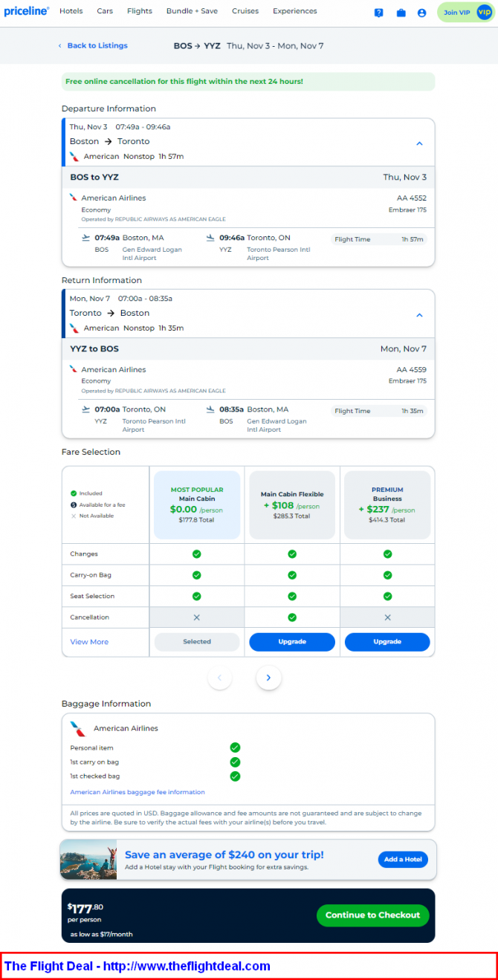Go Back to Listings
498x980 pixels.
coord(97,46)
